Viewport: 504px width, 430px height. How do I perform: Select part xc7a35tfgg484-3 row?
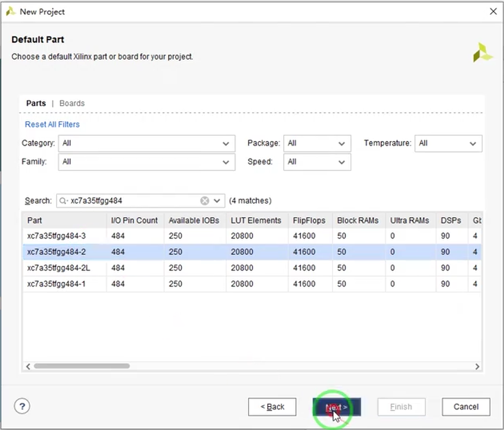tap(252, 236)
